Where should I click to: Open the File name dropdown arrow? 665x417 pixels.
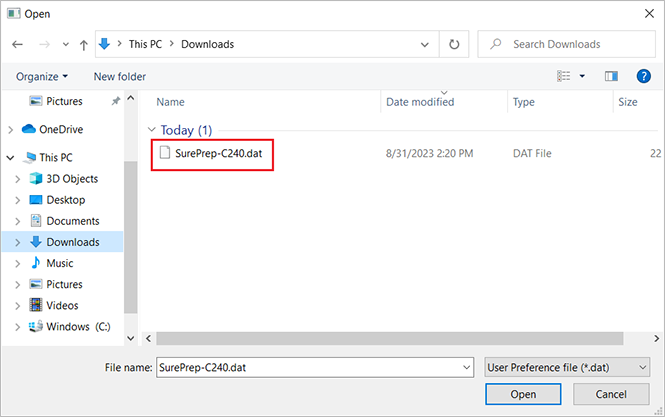tap(467, 367)
